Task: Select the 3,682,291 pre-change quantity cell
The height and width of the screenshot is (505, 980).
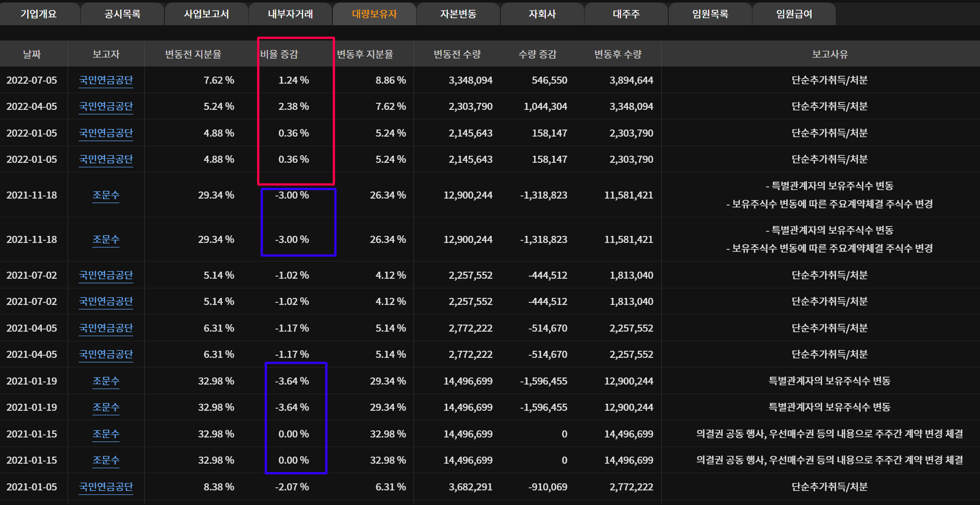Action: 471,487
